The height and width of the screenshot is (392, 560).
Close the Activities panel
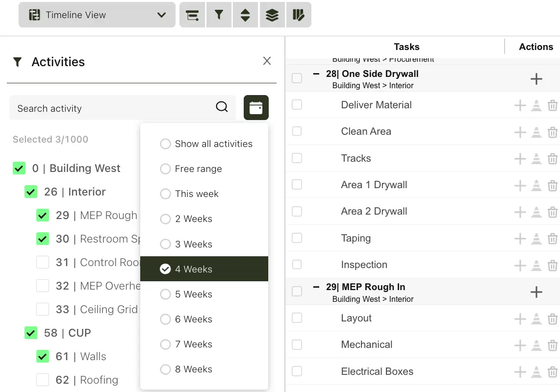tap(267, 61)
